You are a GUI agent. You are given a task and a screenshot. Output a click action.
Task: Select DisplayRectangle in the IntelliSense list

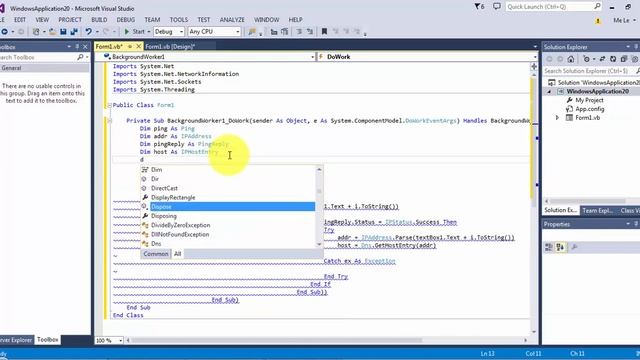tap(173, 198)
